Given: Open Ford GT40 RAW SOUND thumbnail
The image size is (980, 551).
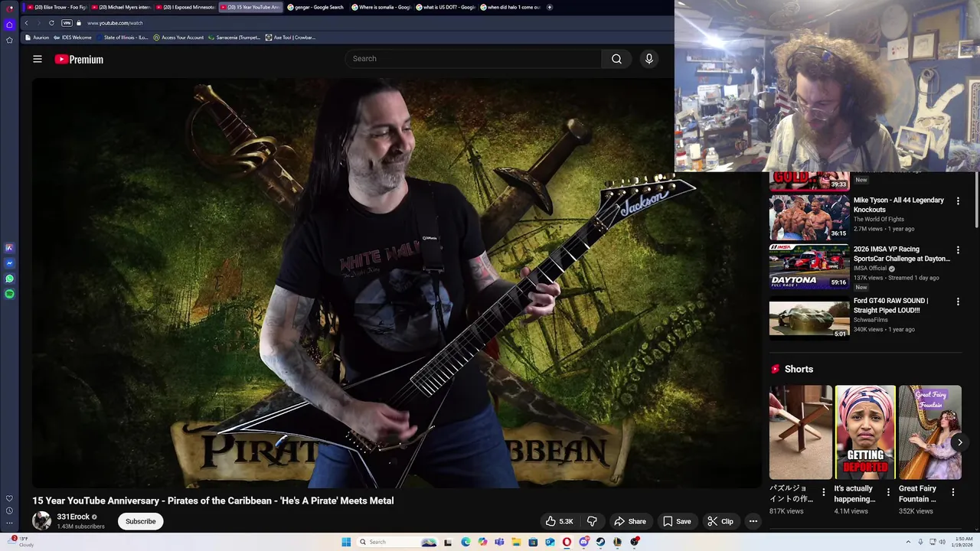Looking at the screenshot, I should click(809, 318).
